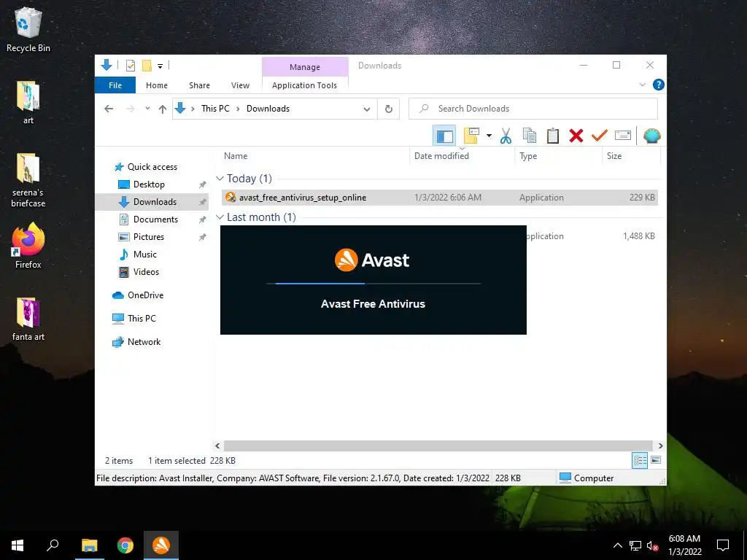Select the fanta art desktop folder
This screenshot has height=560, width=747.
coord(28,319)
